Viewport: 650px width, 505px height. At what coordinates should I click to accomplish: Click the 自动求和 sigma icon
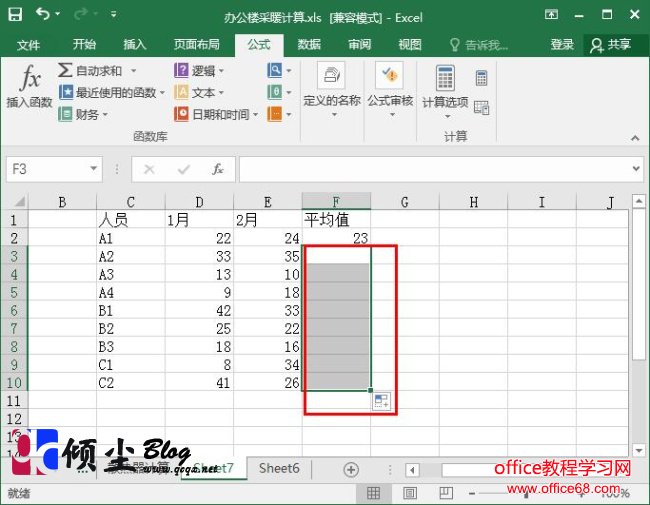[65, 70]
